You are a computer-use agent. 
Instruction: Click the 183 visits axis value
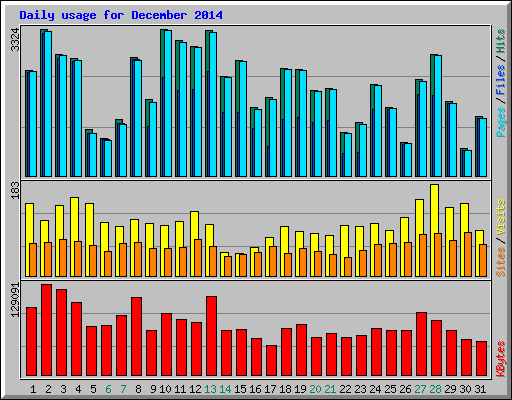coord(15,190)
